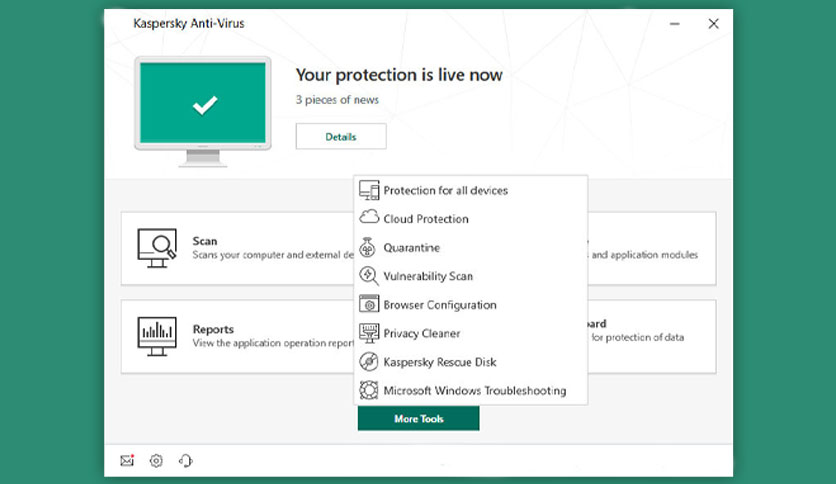Open the Scan monitor icon
The height and width of the screenshot is (484, 836).
pos(157,248)
